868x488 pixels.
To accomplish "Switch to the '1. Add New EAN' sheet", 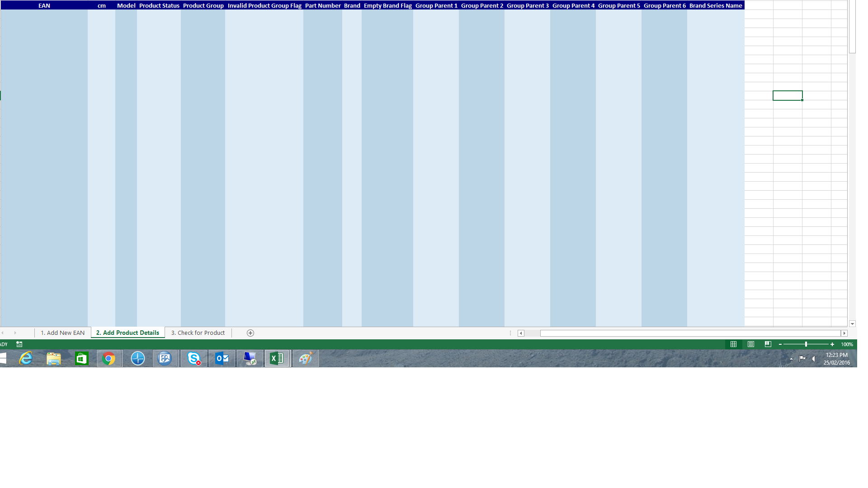I will pos(62,333).
